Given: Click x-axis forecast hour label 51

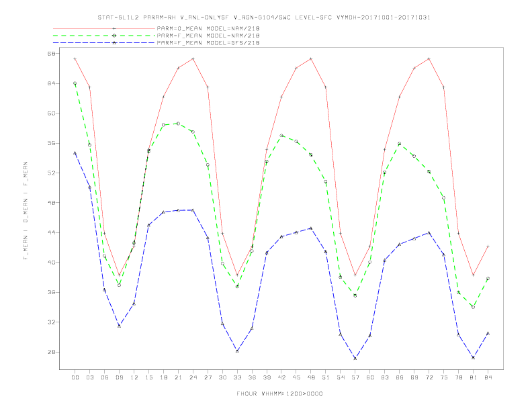Looking at the screenshot, I should pos(326,377).
